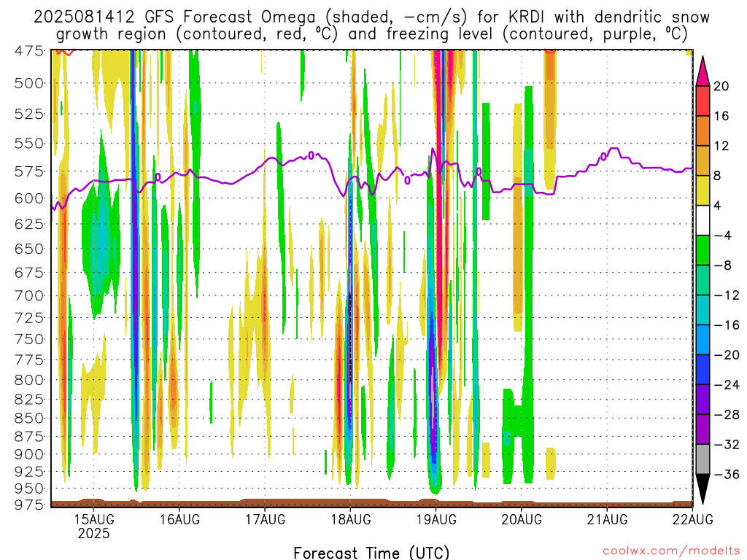Click the 15AUG time axis label
Image resolution: width=747 pixels, height=560 pixels.
click(94, 519)
